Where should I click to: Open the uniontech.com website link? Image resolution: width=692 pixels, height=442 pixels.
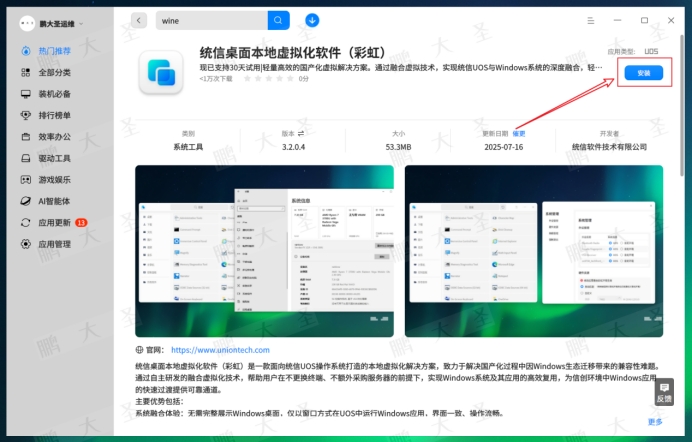coord(220,350)
